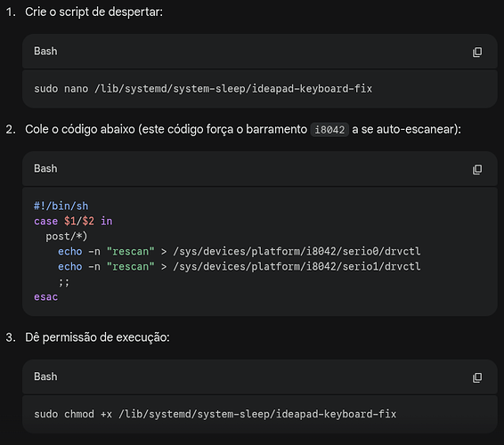The height and width of the screenshot is (445, 504).
Task: Click the 'post/*)' line
Action: pyautogui.click(x=66, y=236)
